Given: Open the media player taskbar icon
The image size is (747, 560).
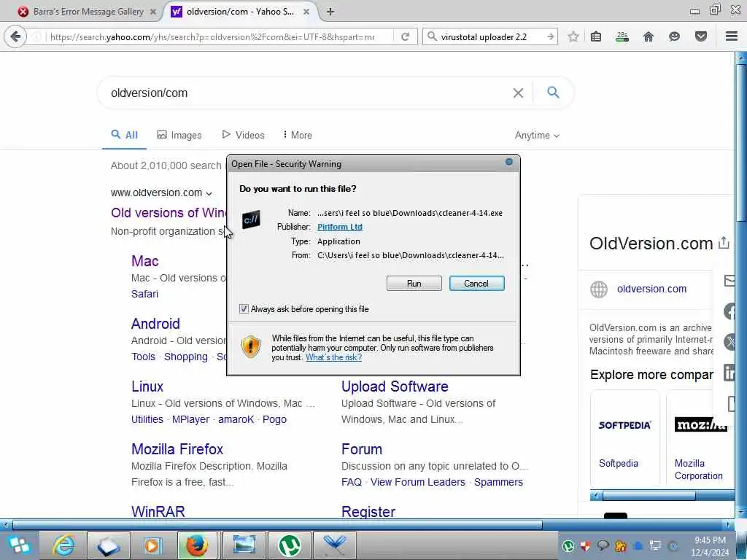Looking at the screenshot, I should (153, 545).
